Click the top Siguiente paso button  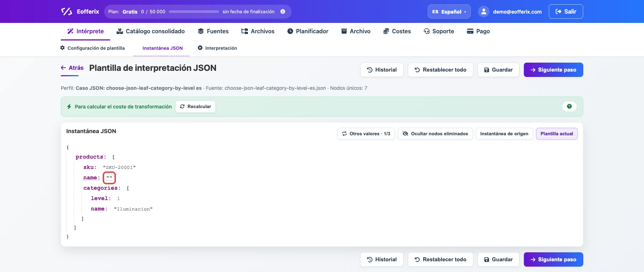[x=553, y=70]
